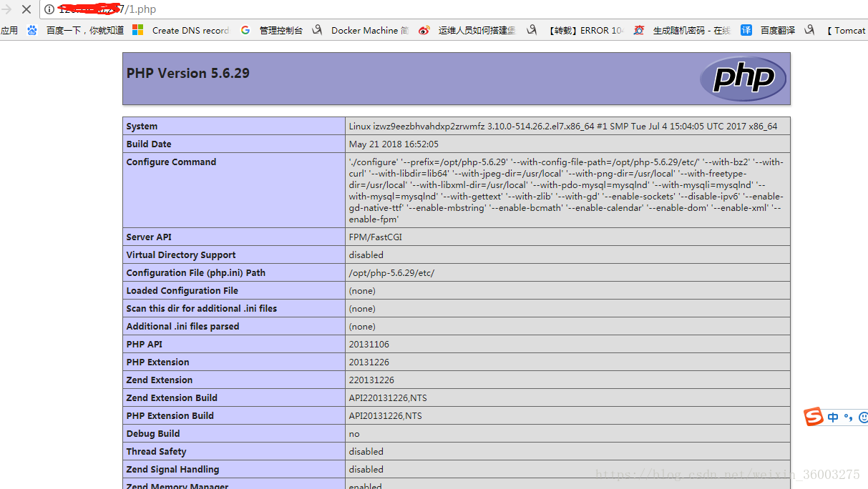Click the Baidu paw favicon

coord(32,30)
